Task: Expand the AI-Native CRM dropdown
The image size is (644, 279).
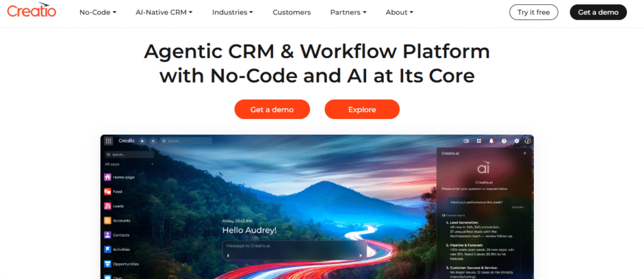Action: 164,12
